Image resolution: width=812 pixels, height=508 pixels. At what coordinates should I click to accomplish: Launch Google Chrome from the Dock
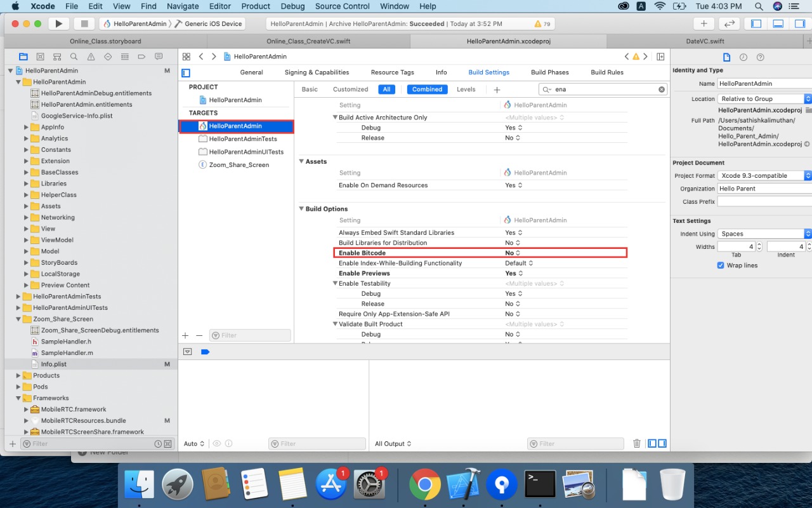click(x=425, y=486)
